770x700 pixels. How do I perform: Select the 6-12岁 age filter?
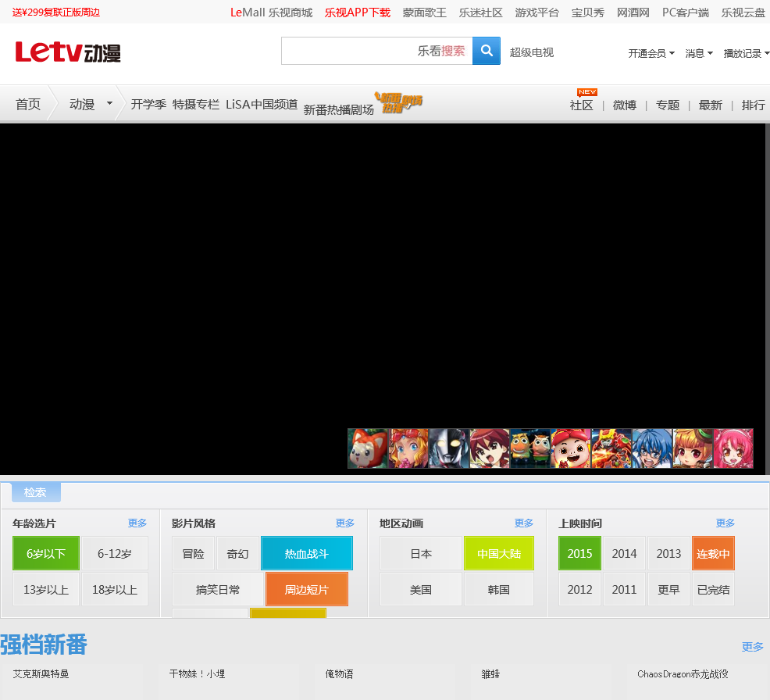(x=115, y=553)
